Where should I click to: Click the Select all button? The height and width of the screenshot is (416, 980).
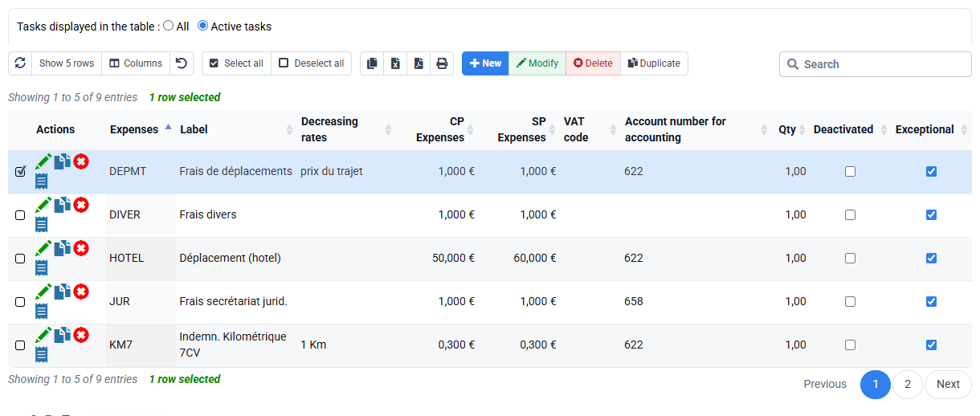[x=236, y=63]
